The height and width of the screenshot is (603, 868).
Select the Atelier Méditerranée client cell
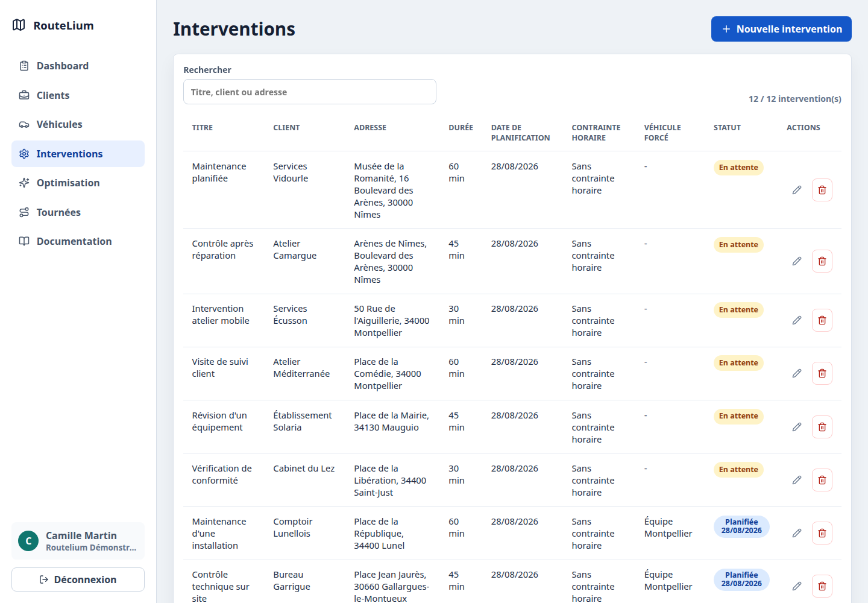pos(301,368)
